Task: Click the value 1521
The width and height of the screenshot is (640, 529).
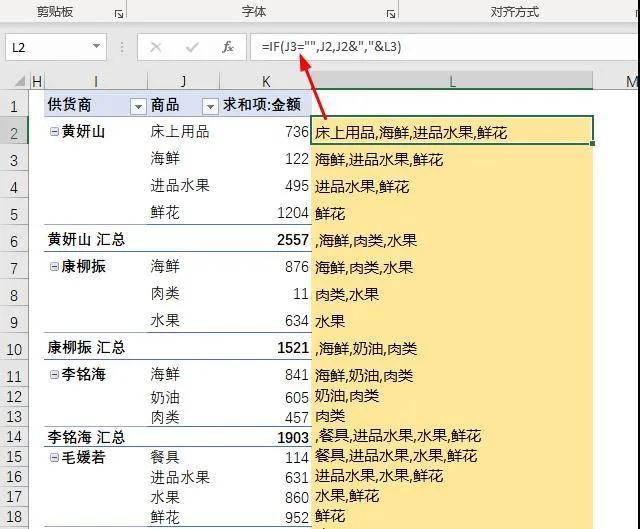Action: 293,348
